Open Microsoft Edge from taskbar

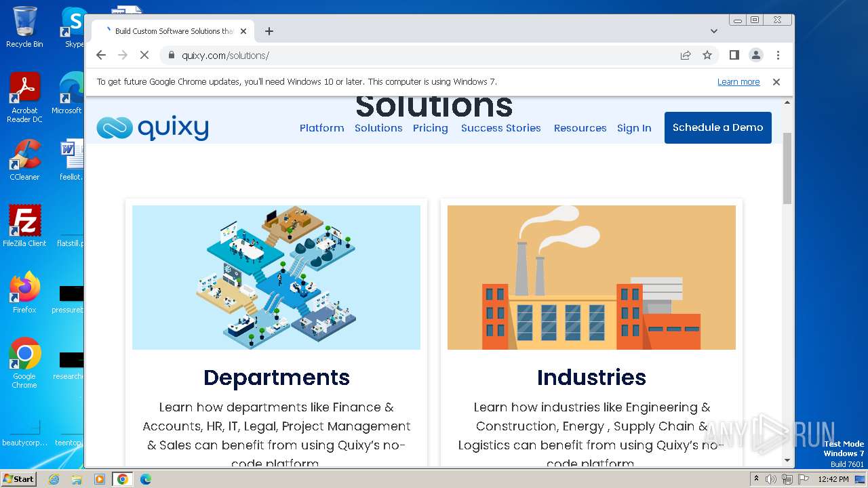pos(146,479)
